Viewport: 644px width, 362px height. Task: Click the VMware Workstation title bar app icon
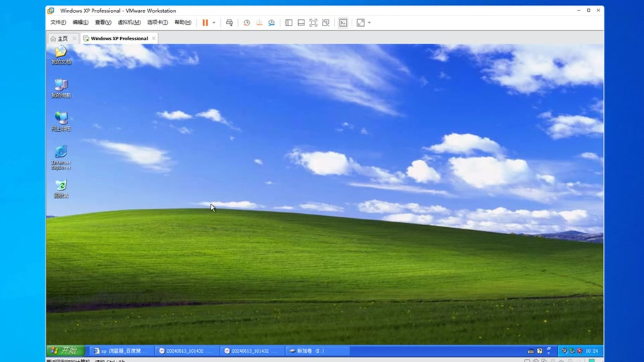pyautogui.click(x=51, y=11)
